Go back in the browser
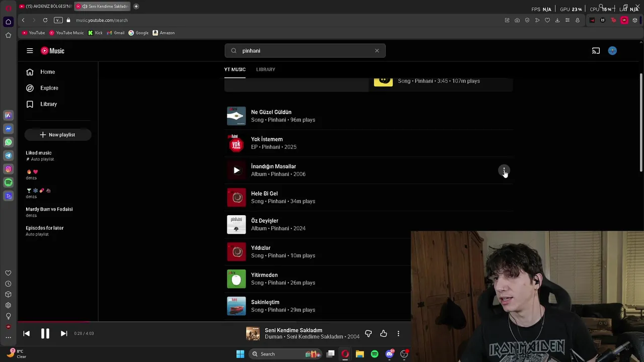 pos(23,20)
